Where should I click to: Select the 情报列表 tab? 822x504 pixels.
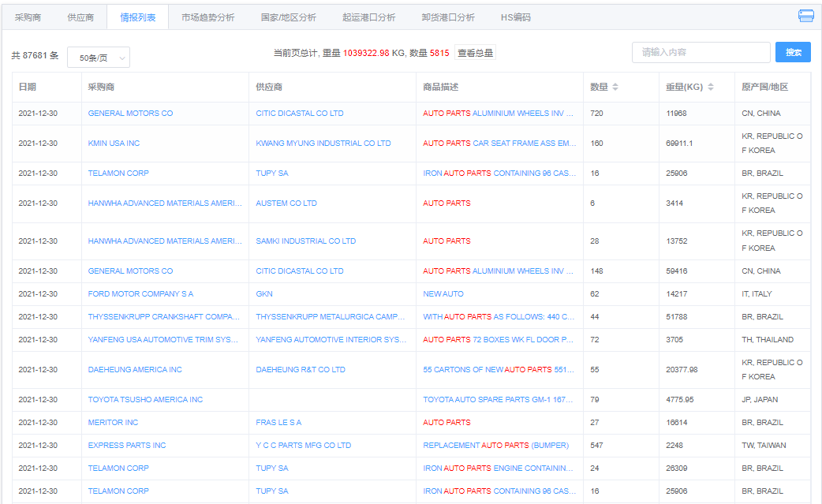coord(138,17)
